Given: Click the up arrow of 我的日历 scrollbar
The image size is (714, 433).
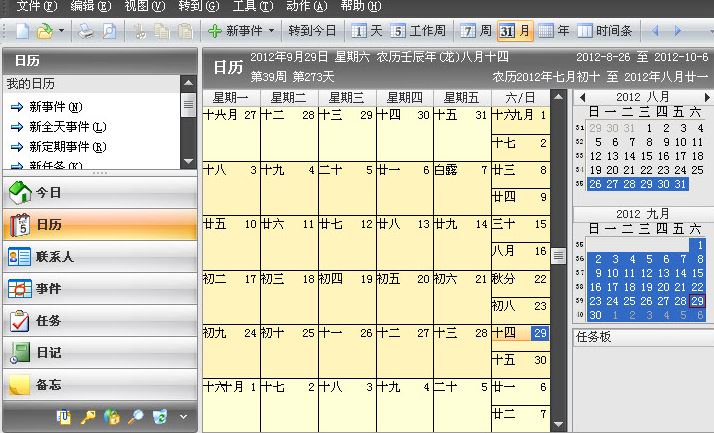Looking at the screenshot, I should pyautogui.click(x=189, y=83).
